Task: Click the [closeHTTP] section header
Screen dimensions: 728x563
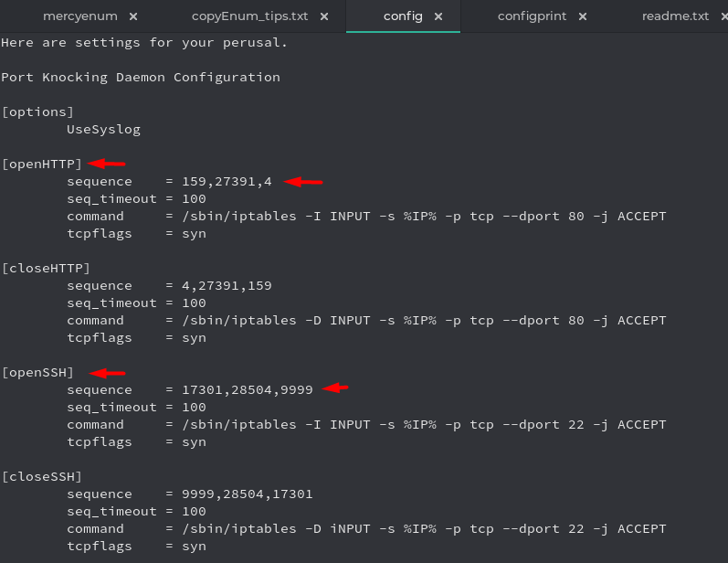Action: click(45, 268)
